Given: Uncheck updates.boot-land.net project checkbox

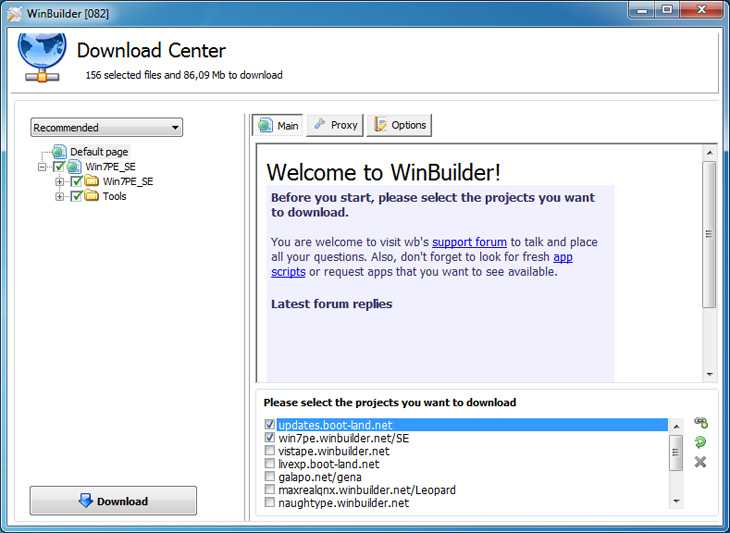Looking at the screenshot, I should 270,424.
